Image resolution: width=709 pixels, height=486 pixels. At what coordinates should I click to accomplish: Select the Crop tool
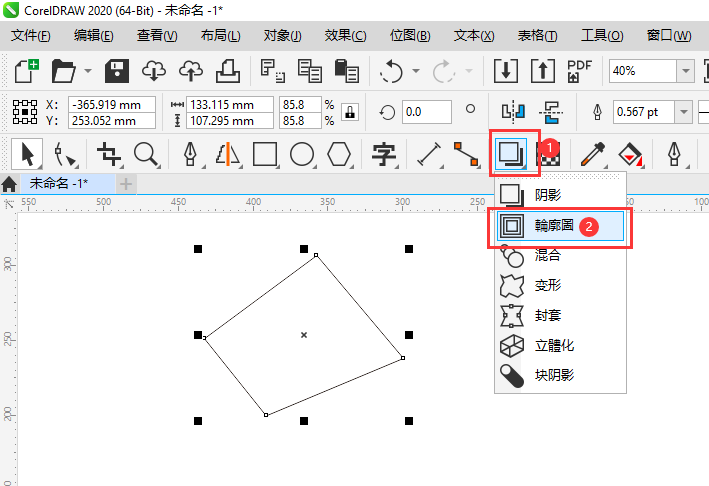coord(109,155)
